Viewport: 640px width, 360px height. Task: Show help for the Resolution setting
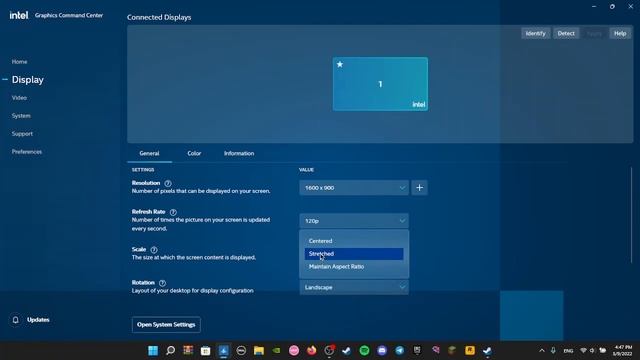pyautogui.click(x=168, y=183)
